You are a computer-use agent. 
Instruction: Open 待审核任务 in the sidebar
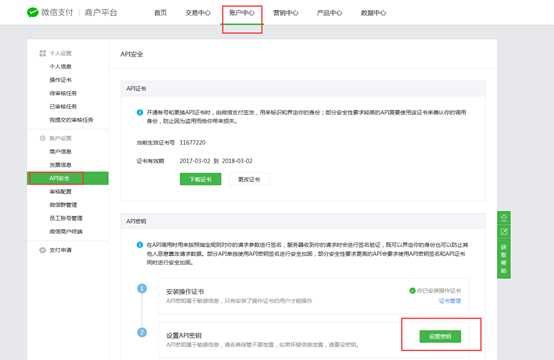63,93
